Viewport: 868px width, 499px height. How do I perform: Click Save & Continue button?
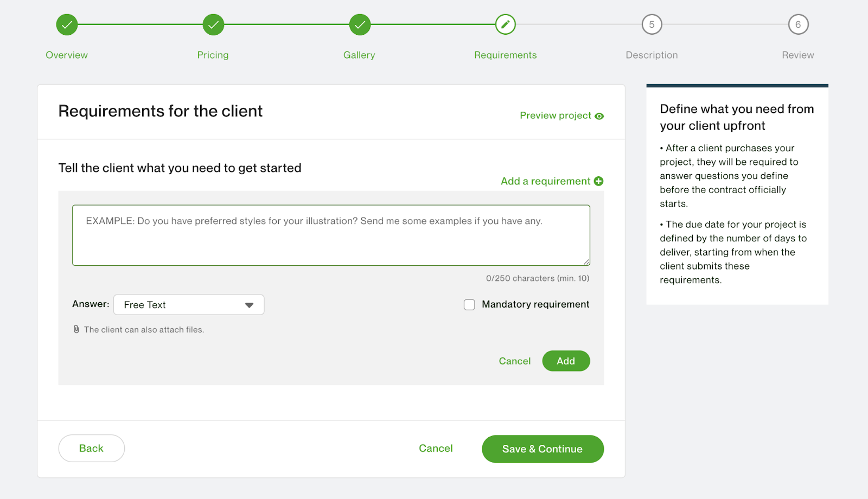(542, 449)
